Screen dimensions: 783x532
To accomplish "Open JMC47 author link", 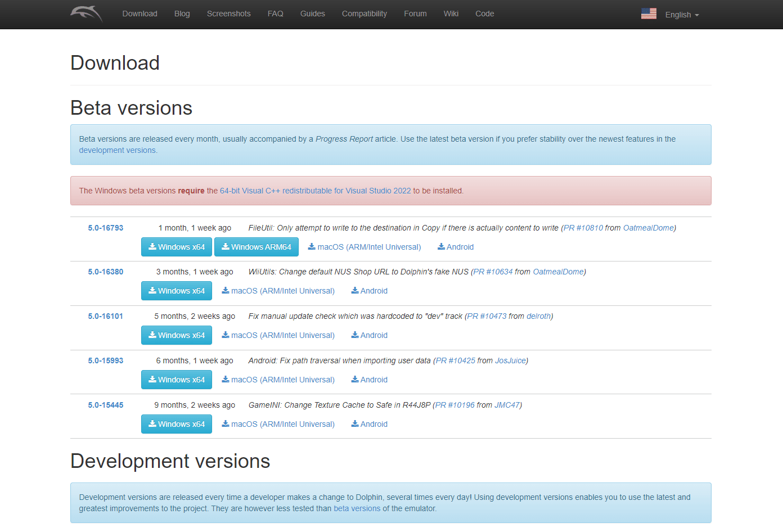I will click(x=507, y=405).
